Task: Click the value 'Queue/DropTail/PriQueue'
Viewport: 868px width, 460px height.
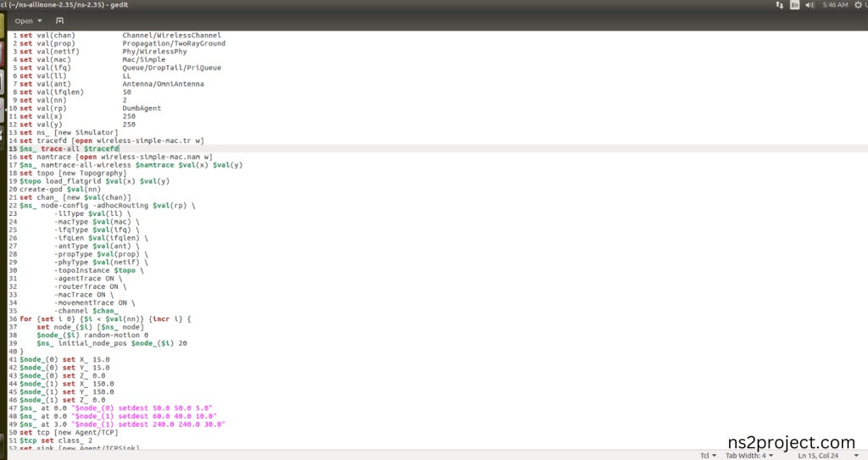Action: pos(171,68)
